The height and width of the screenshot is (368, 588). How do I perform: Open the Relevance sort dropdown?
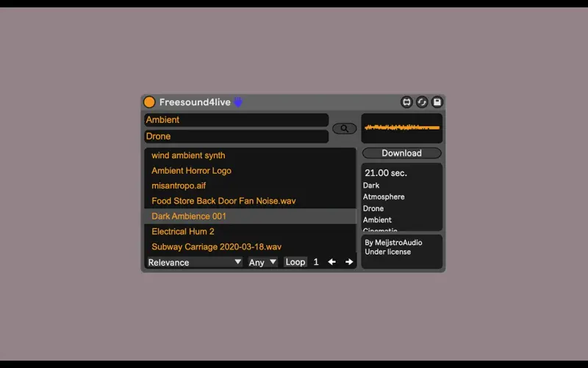point(195,262)
